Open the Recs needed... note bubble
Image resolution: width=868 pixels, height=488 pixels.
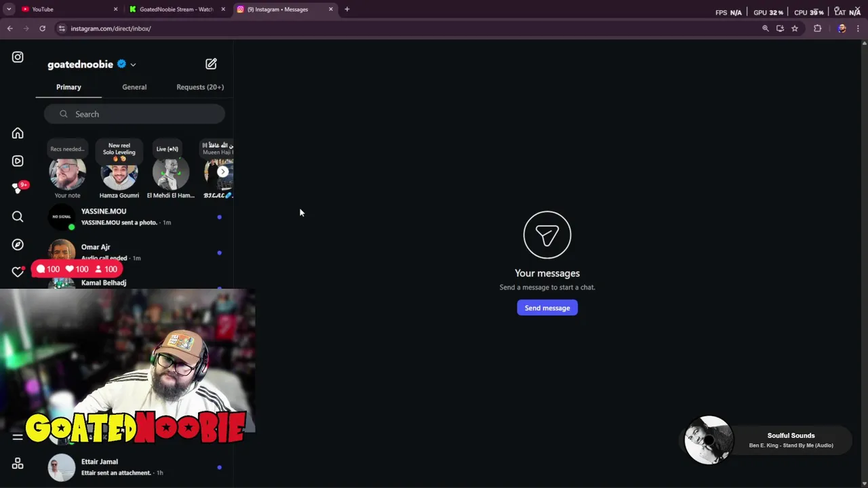(67, 149)
